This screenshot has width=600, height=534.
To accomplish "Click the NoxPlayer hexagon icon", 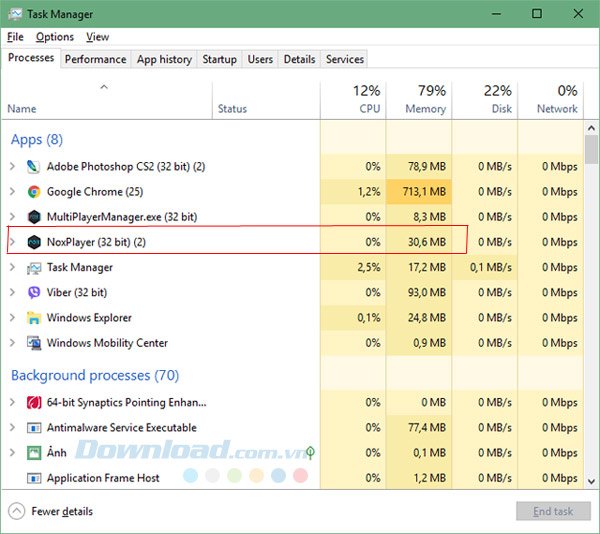I will 34,242.
